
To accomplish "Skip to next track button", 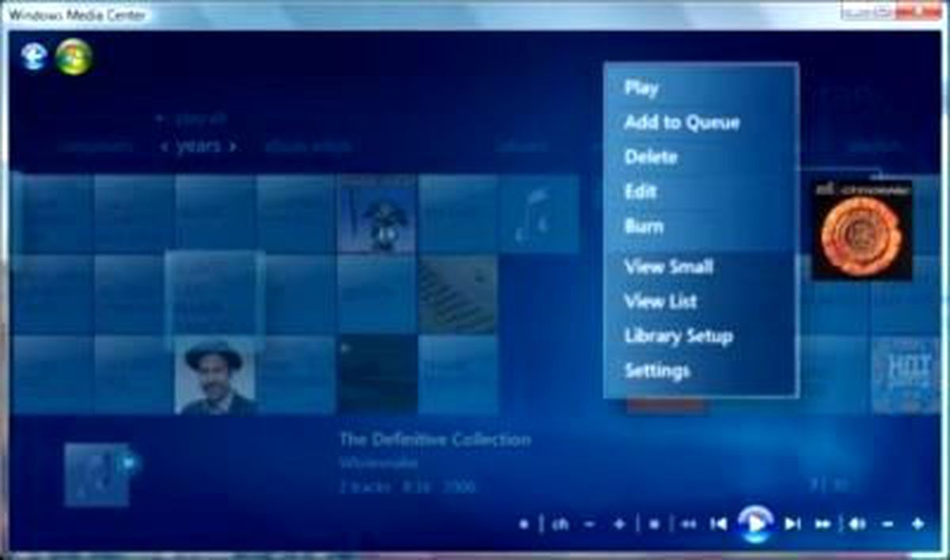I will (792, 524).
